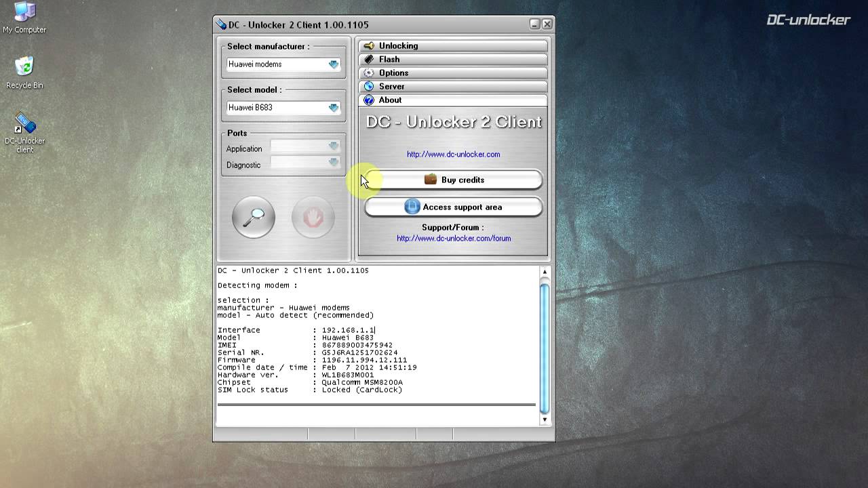
Task: Click the Compile date value in log
Action: click(x=369, y=368)
